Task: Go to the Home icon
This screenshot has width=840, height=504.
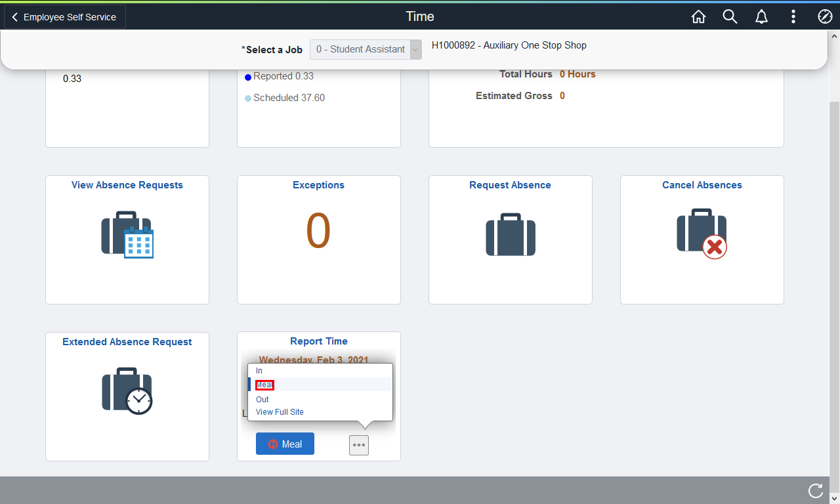Action: click(x=698, y=17)
